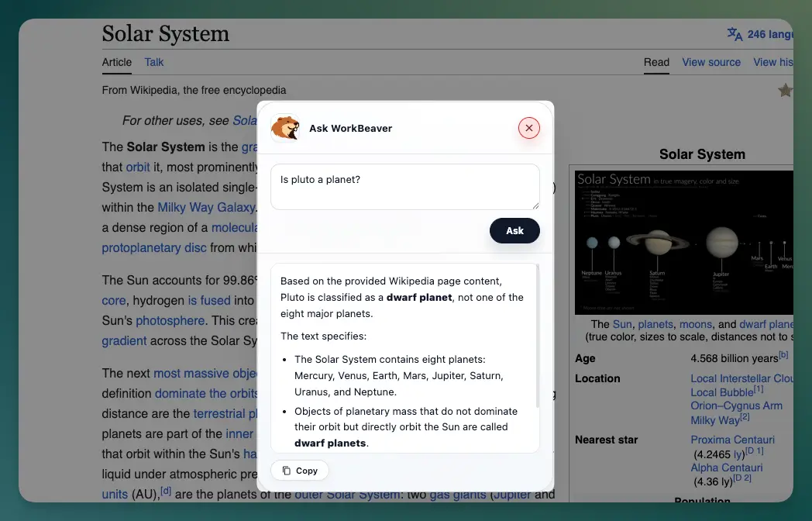Click the question text input field
This screenshot has height=521, width=812.
point(405,187)
